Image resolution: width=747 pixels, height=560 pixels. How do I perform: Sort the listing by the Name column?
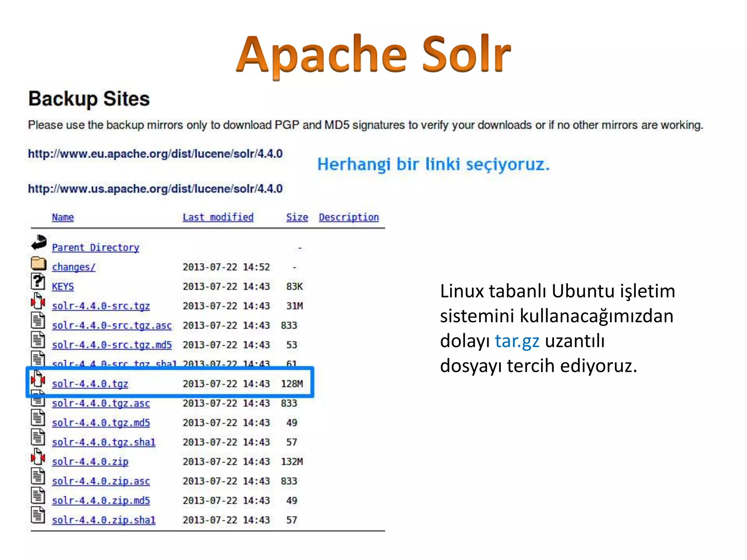click(63, 217)
